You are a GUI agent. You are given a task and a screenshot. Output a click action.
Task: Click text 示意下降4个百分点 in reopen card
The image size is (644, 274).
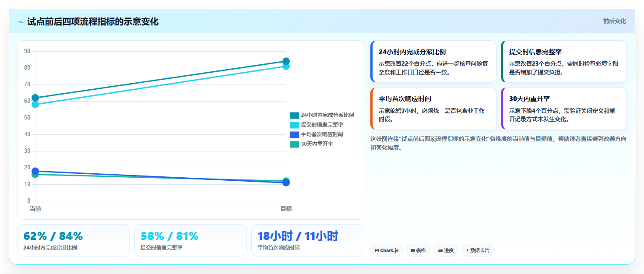tap(534, 111)
